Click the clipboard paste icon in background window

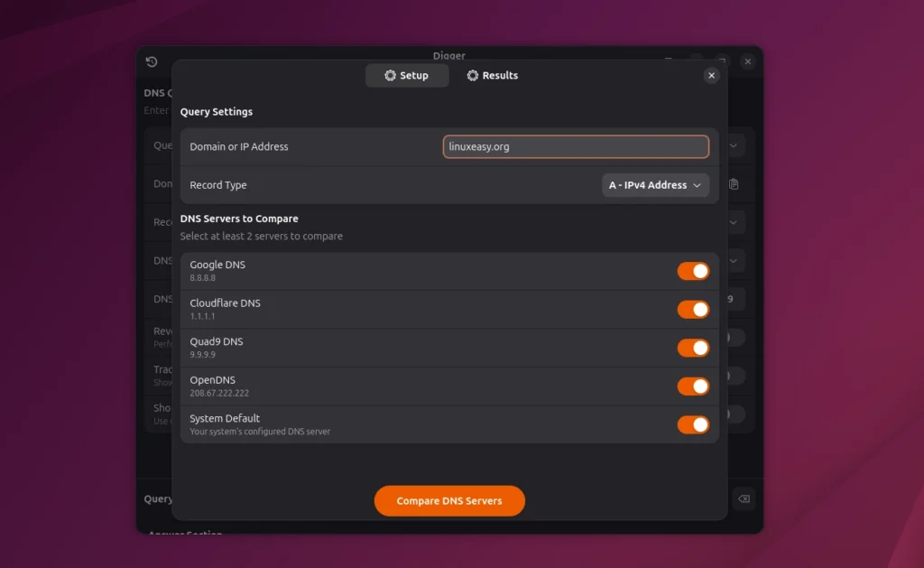[x=734, y=183]
